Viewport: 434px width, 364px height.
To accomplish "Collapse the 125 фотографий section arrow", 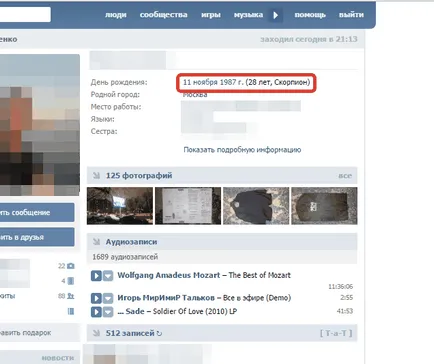I will coord(97,175).
